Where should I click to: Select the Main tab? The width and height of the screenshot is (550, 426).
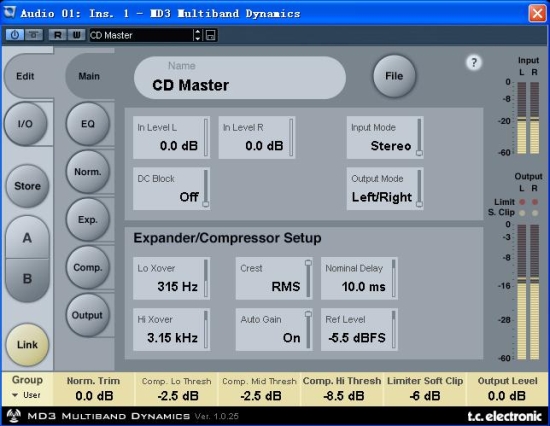pyautogui.click(x=89, y=76)
